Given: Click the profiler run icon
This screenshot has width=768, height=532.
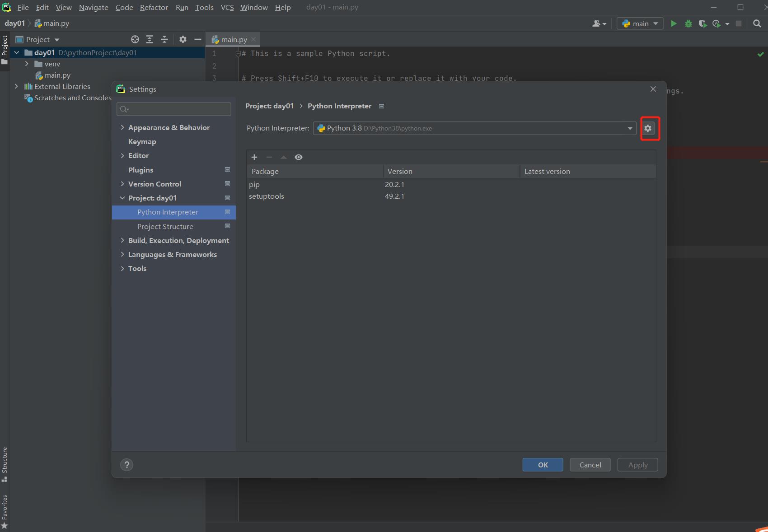Looking at the screenshot, I should point(716,23).
